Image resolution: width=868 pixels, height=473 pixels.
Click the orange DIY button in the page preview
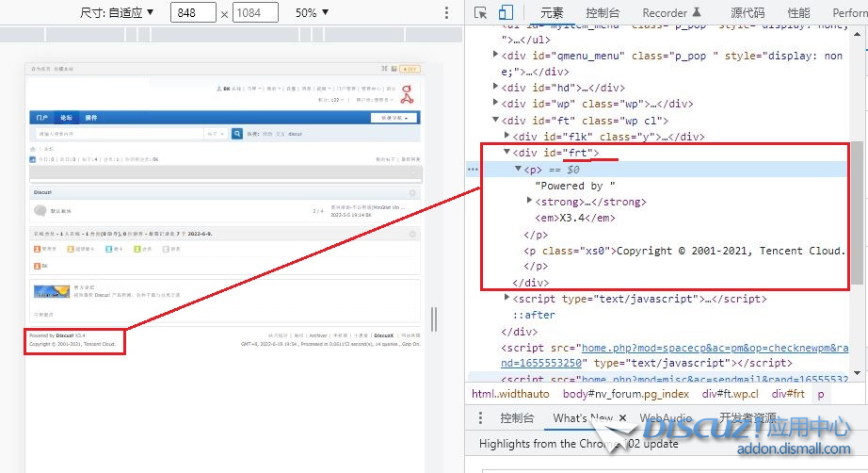(410, 69)
